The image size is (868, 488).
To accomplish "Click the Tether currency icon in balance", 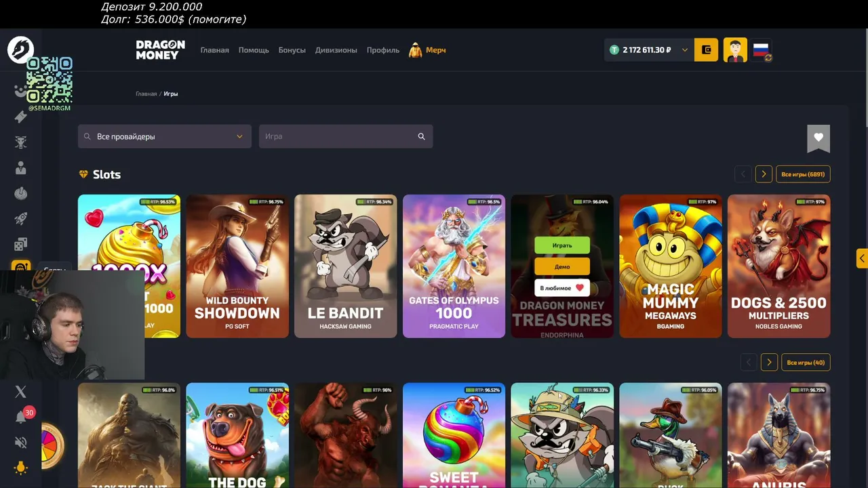I will click(614, 50).
